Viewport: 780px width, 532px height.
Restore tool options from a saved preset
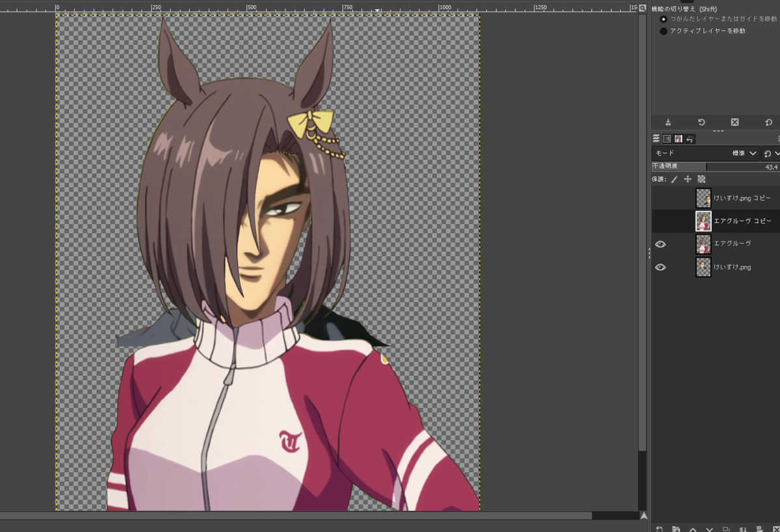(701, 122)
